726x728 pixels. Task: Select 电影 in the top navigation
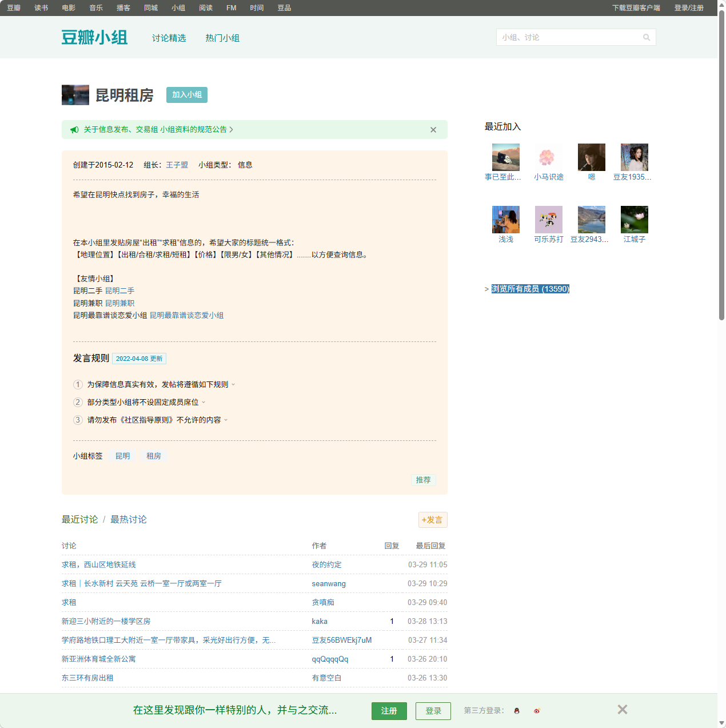pos(67,7)
